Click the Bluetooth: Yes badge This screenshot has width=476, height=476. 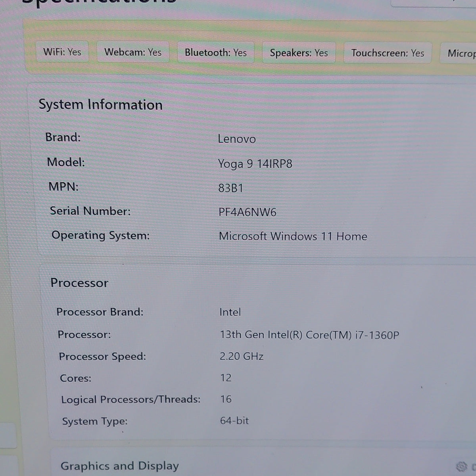click(x=216, y=52)
